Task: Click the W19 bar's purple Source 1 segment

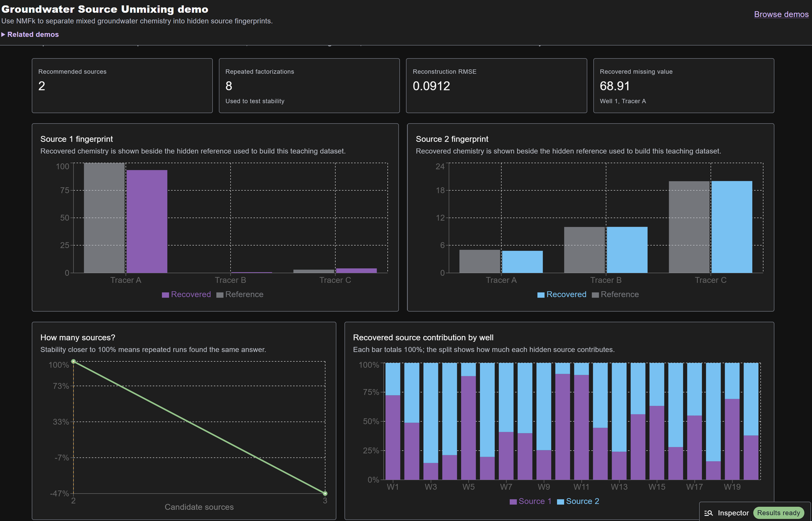Action: tap(732, 439)
